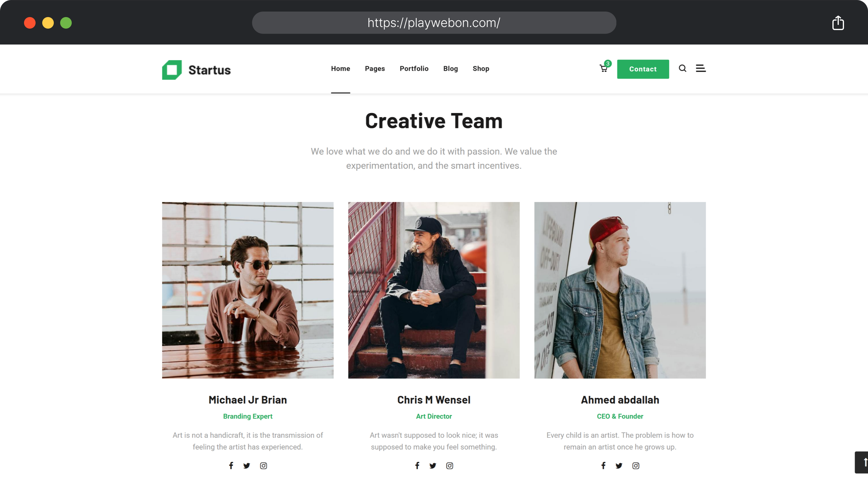Click the yellow minimize window dot
The image size is (868, 488).
[x=48, y=23]
